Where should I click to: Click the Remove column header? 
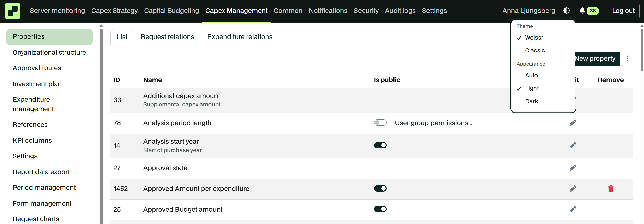(x=611, y=80)
